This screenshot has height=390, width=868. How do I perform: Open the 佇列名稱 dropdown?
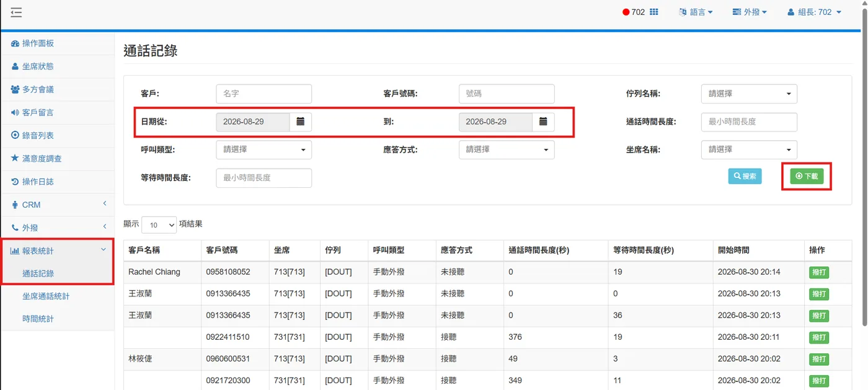[749, 94]
